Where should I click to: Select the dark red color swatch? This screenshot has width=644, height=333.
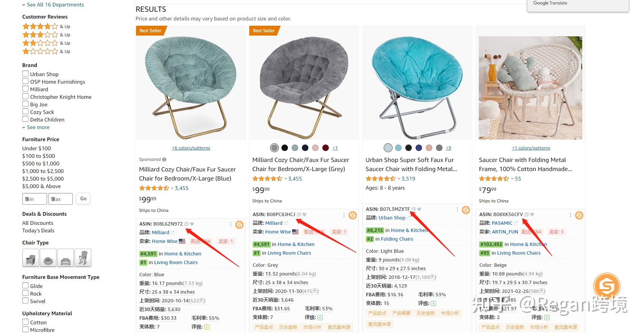(x=325, y=148)
